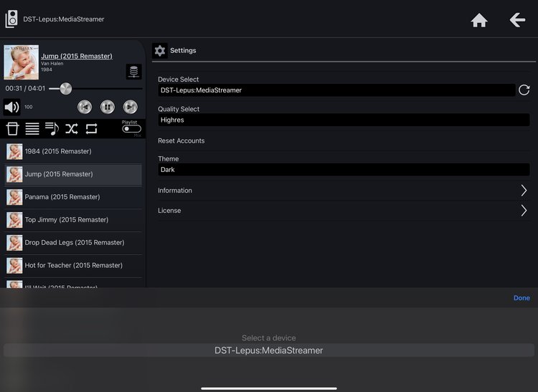Select Panama (2015 Remaster) in playlist
This screenshot has height=392, width=538.
pyautogui.click(x=62, y=197)
